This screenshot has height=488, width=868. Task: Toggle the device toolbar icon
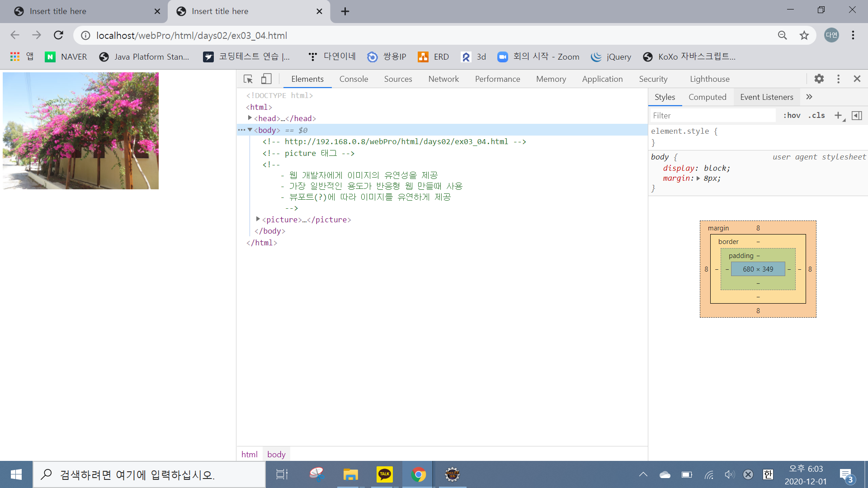point(266,79)
